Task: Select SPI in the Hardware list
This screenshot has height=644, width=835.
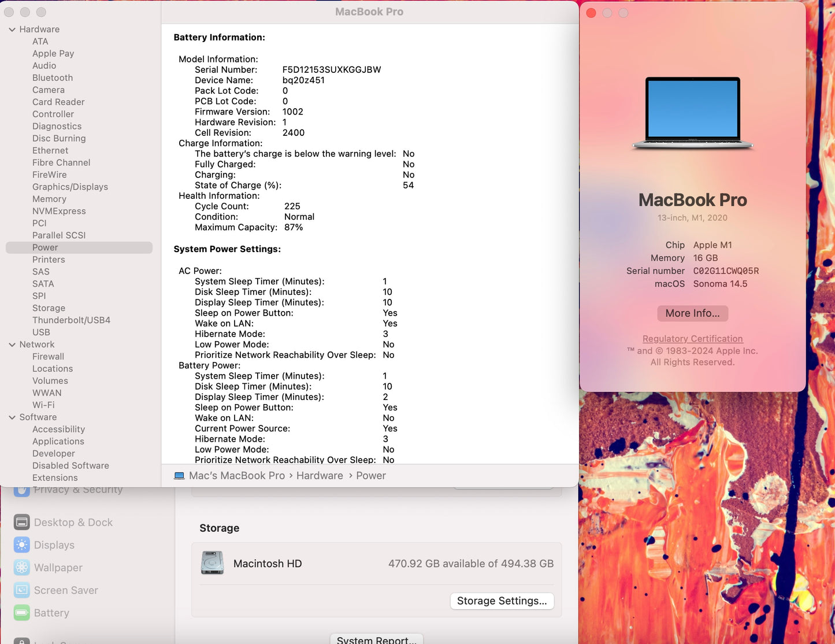Action: click(x=39, y=297)
